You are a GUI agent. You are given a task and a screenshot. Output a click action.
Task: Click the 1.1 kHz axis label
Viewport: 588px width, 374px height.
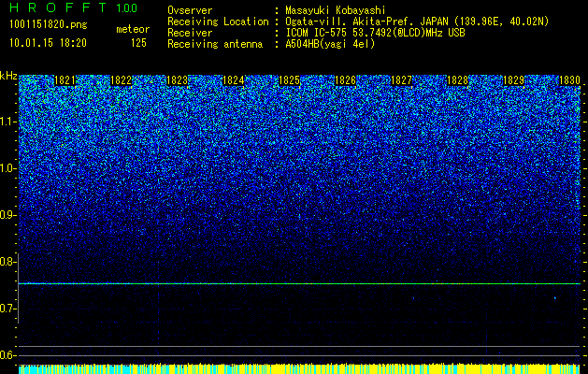tap(7, 122)
